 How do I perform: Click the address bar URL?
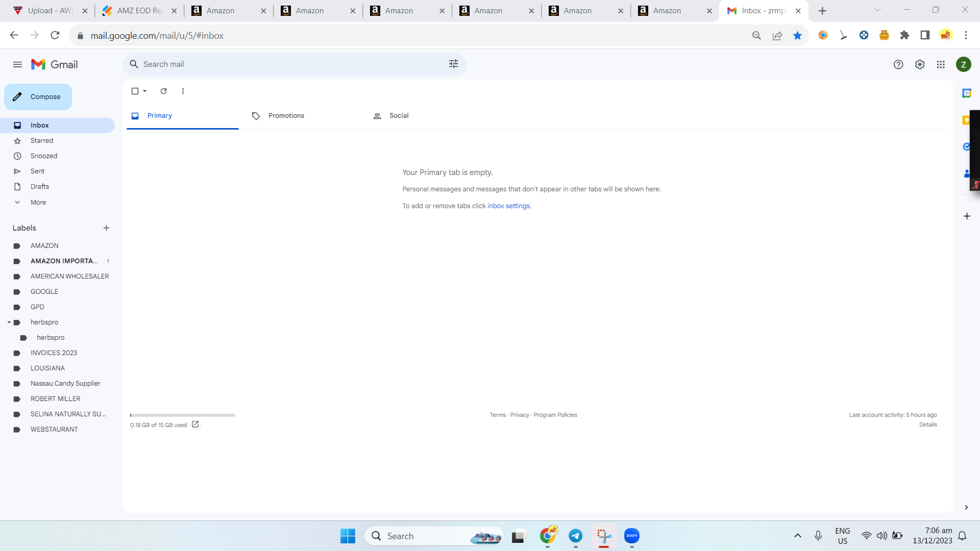pos(157,36)
